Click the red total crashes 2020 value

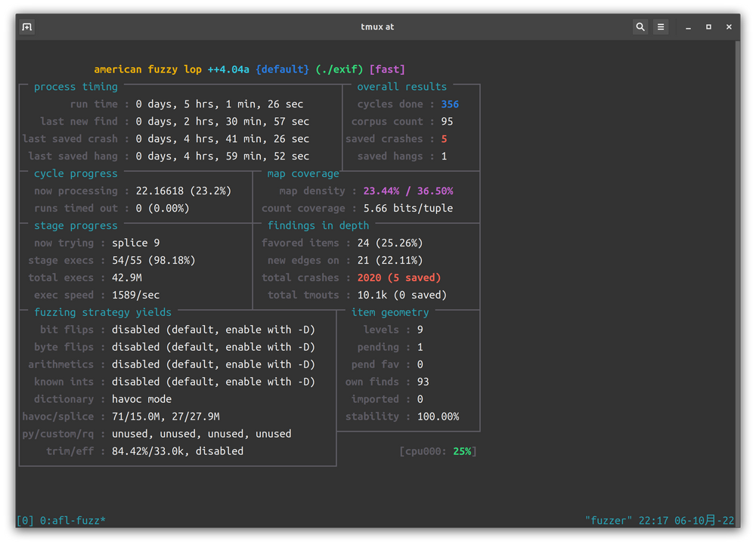(367, 277)
